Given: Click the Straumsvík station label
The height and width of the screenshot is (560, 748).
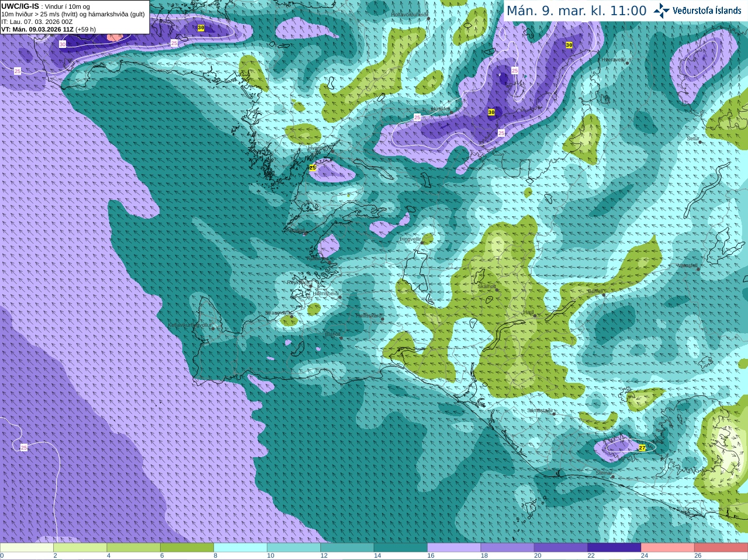Looking at the screenshot, I should pos(278,313).
